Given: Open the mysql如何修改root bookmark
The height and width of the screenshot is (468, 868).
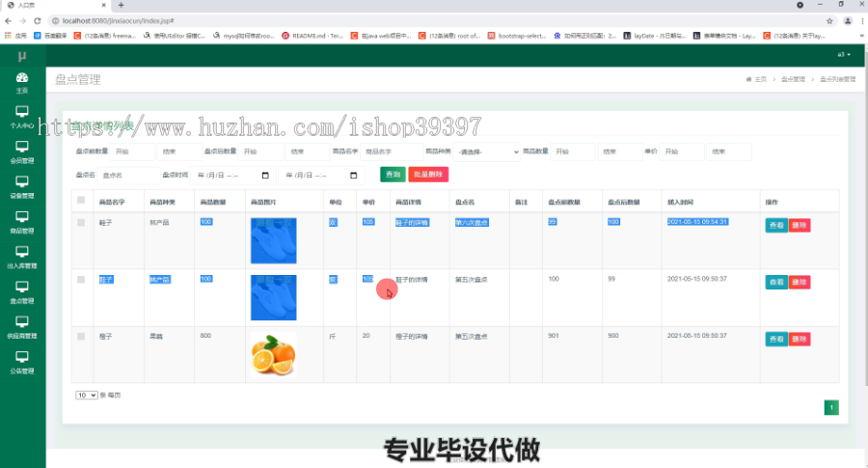Looking at the screenshot, I should point(244,36).
